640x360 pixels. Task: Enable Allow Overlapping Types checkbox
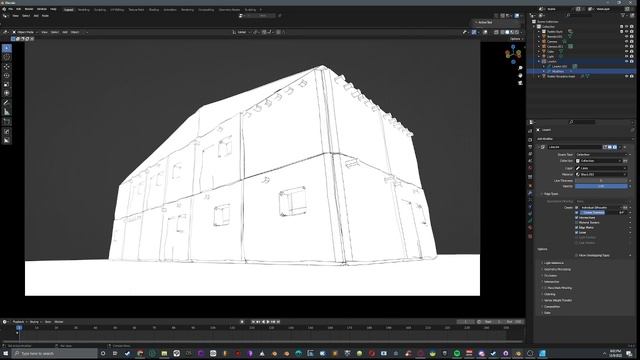(577, 255)
